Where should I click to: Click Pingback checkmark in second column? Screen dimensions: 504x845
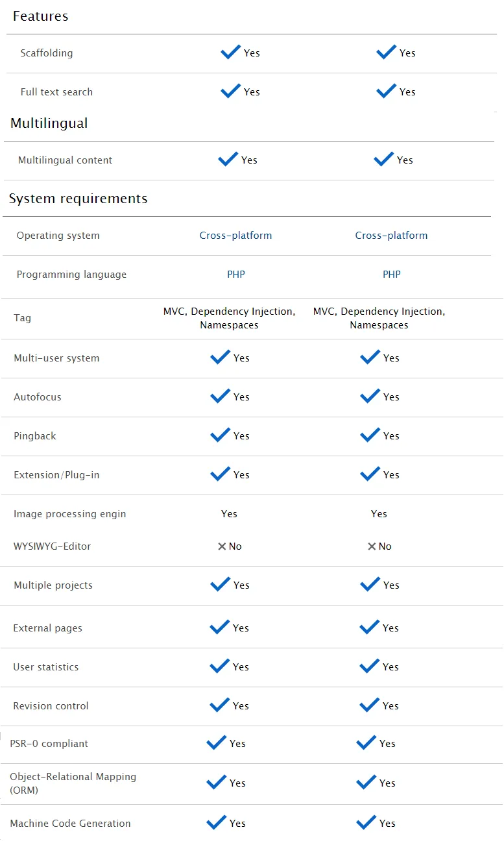click(x=370, y=435)
